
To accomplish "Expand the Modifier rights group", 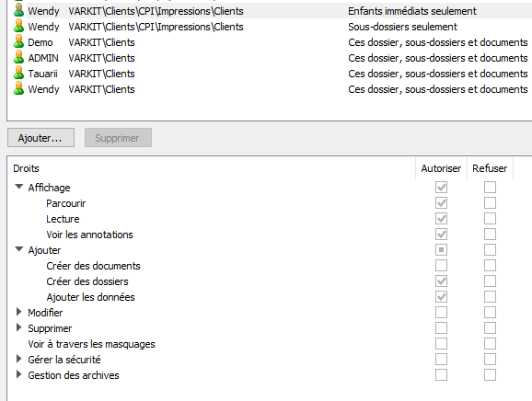I will coord(19,312).
